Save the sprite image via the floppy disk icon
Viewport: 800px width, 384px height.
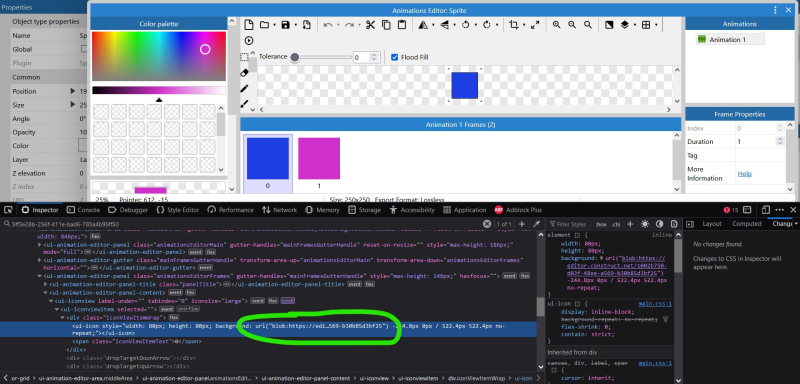coord(285,25)
